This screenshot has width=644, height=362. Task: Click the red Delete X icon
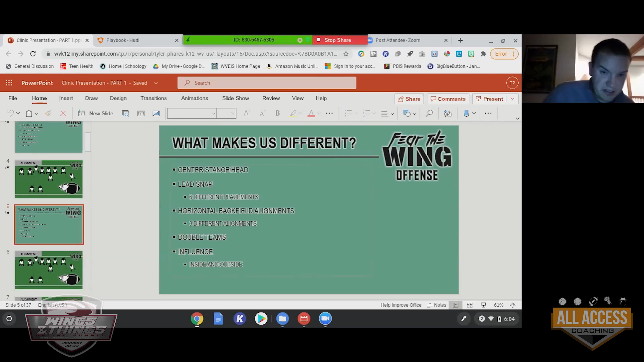coord(63,113)
